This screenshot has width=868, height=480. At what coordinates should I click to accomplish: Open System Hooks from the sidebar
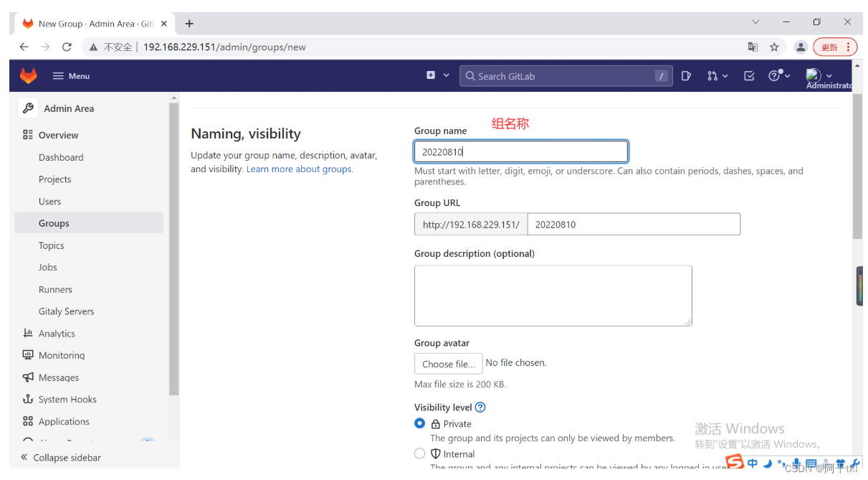pyautogui.click(x=68, y=399)
